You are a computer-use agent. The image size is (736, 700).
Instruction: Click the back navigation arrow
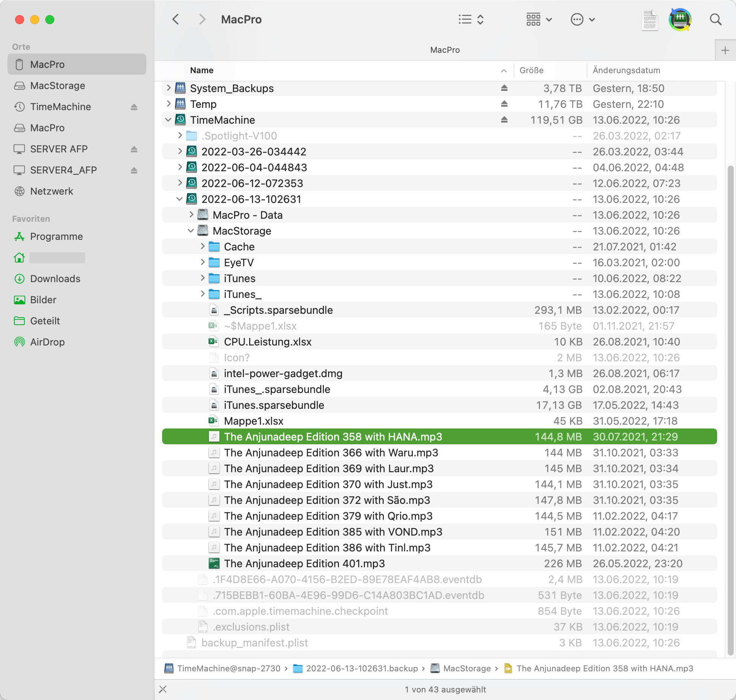pos(176,20)
